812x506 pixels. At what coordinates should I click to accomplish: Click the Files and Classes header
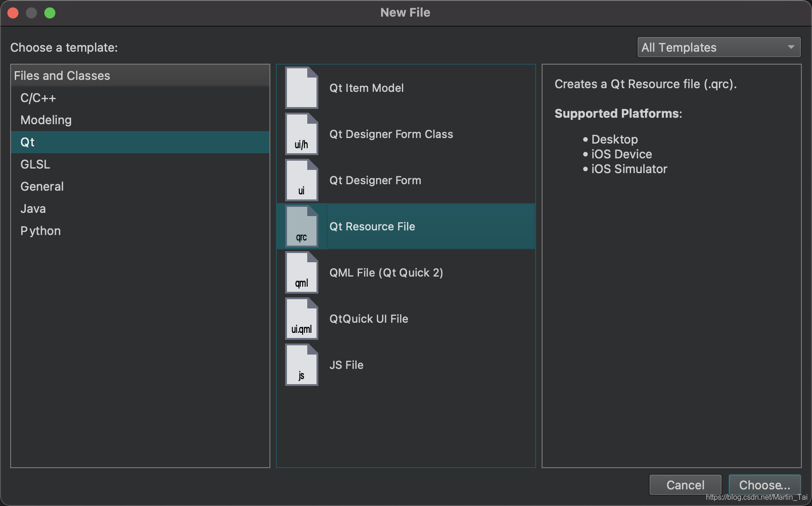coord(140,75)
